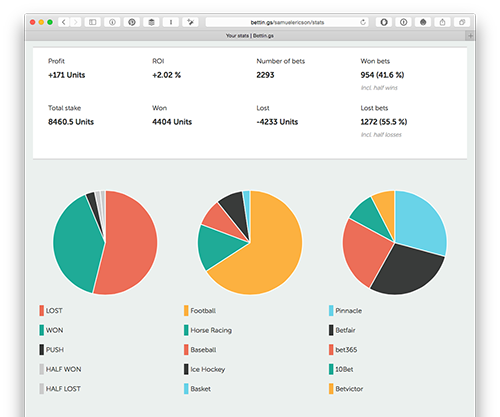The image size is (500, 417).
Task: Open the Pinterest toolbar extension
Action: [132, 22]
